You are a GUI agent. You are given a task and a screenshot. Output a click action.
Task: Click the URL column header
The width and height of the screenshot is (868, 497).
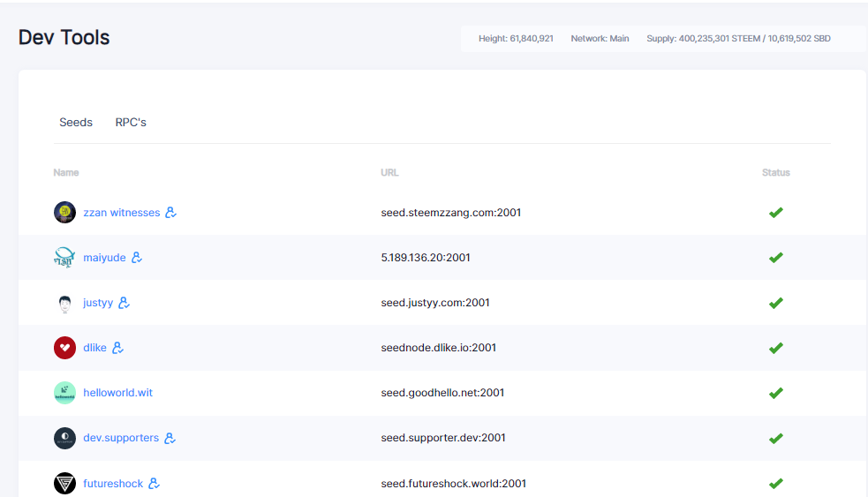(389, 173)
